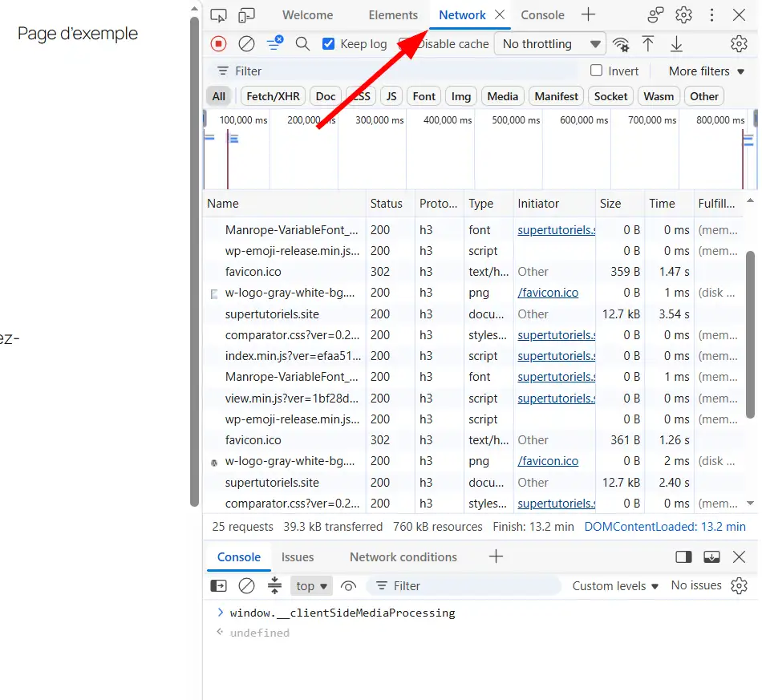The height and width of the screenshot is (700, 762).
Task: Toggle the drawer dock orientation icon
Action: (683, 556)
